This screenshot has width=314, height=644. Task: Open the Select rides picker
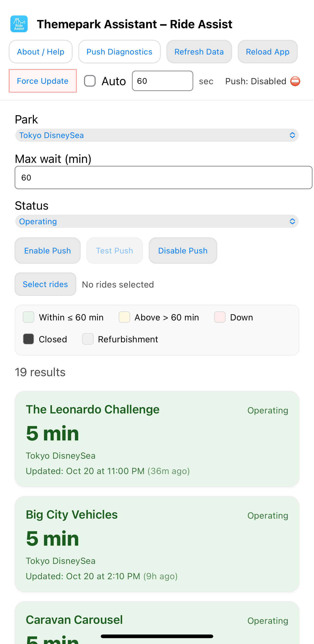(x=45, y=284)
